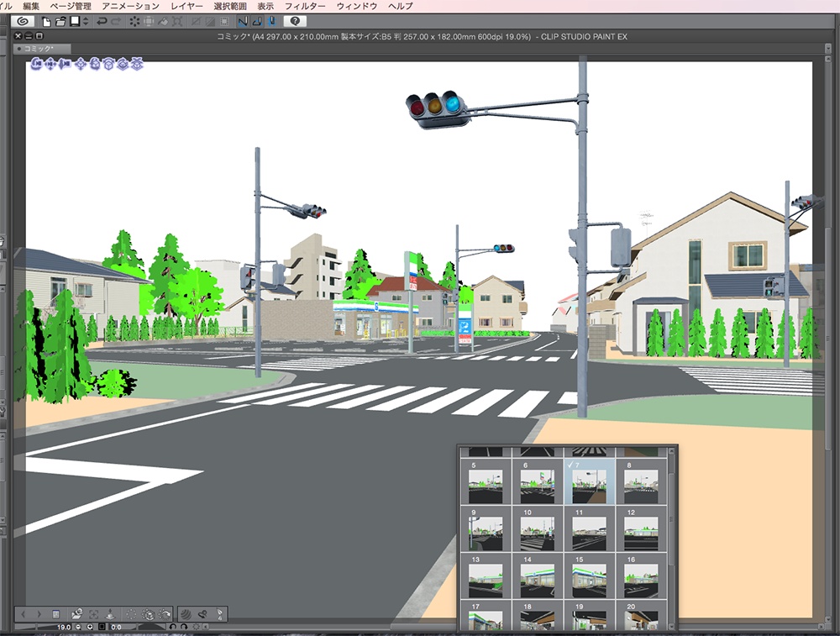Open the 3D material import icon
Viewport: 840px width, 636px height.
pos(77,614)
